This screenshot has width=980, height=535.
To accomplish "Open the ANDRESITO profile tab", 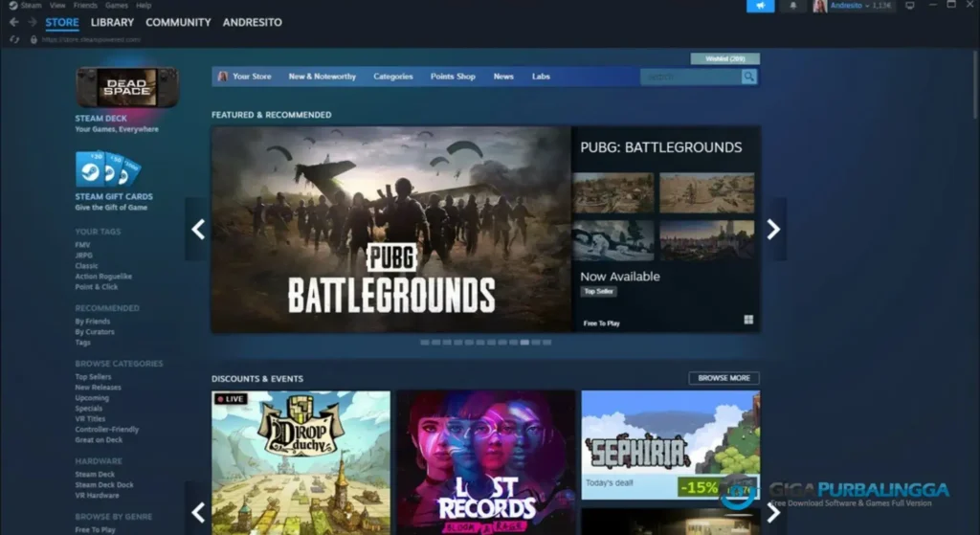I will [253, 23].
